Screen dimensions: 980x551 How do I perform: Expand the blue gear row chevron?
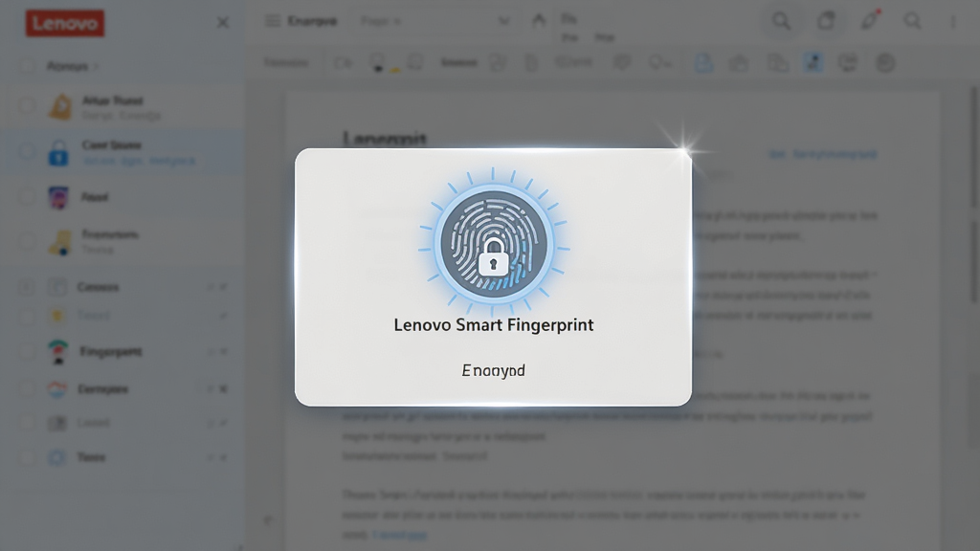223,457
